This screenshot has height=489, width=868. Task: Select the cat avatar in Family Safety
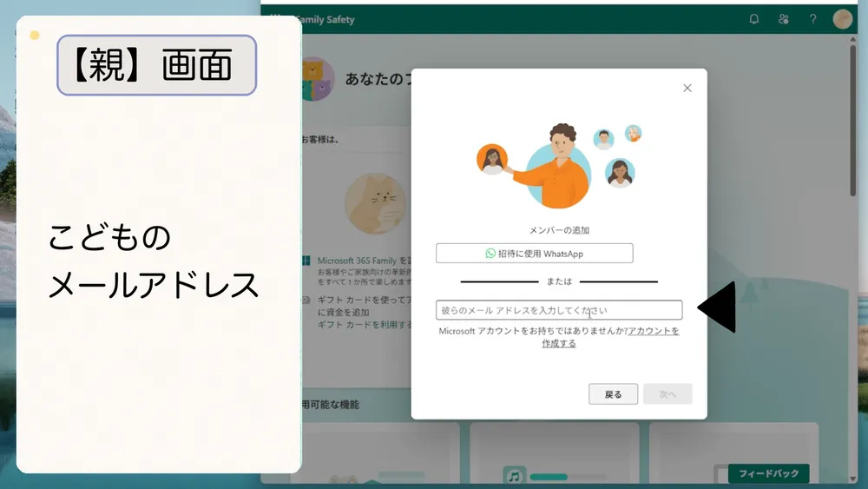376,203
